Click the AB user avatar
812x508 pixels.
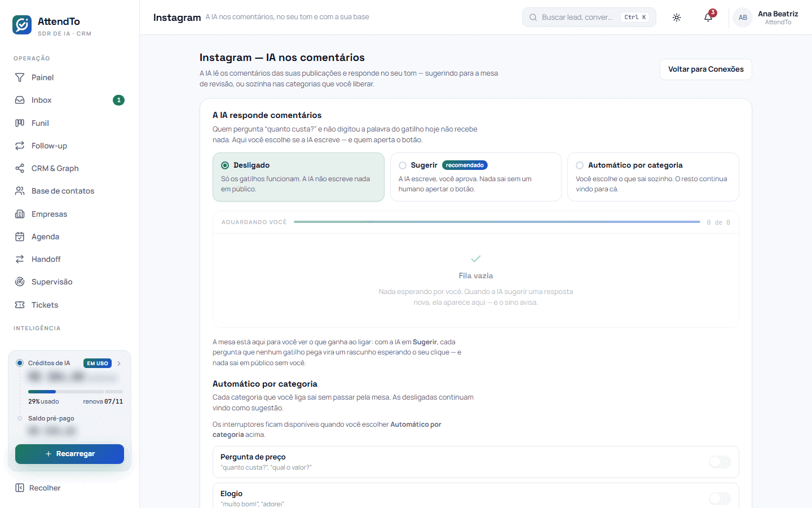point(743,17)
